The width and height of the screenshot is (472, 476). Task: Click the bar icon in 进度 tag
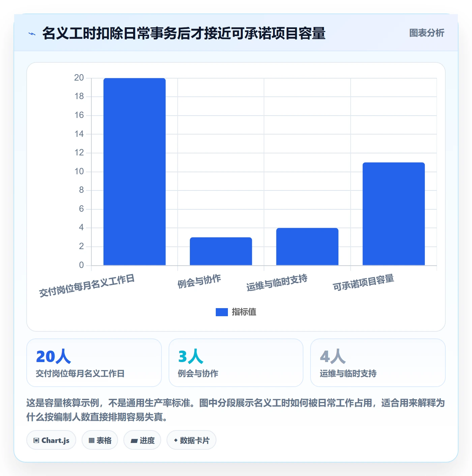click(134, 441)
